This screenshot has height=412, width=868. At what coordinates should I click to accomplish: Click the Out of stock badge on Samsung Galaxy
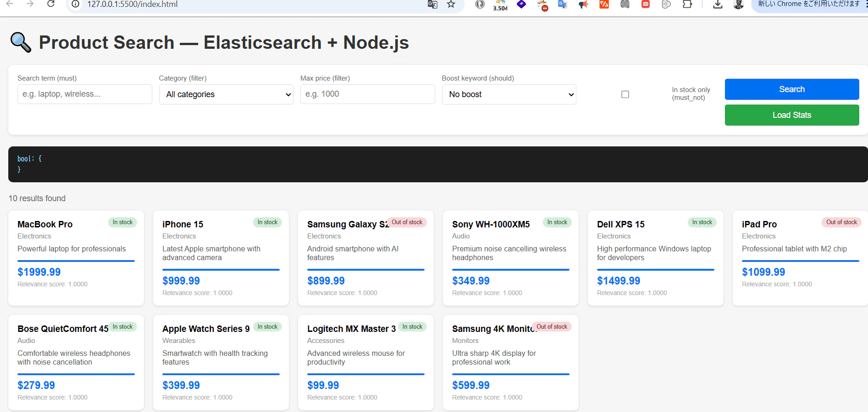coord(407,222)
